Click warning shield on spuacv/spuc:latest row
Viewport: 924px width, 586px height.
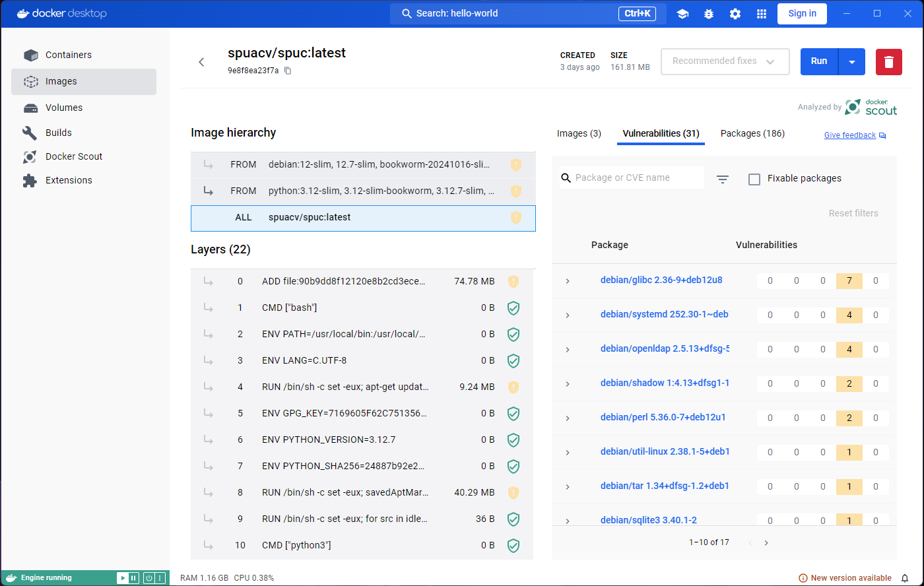tap(516, 217)
